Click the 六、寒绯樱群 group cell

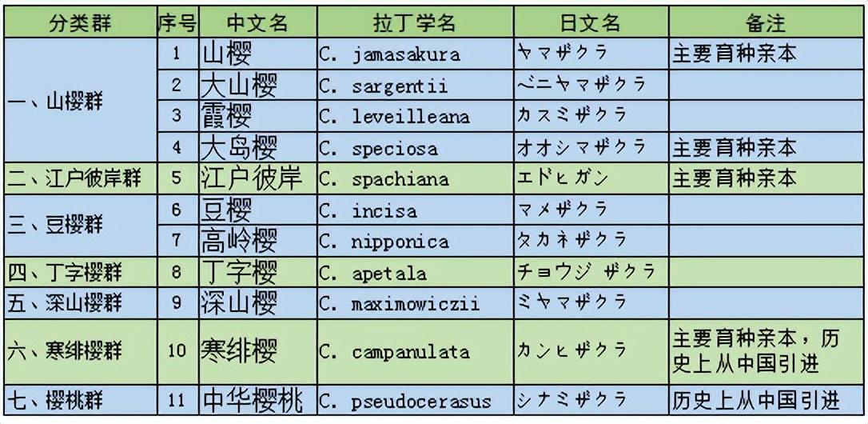click(80, 351)
